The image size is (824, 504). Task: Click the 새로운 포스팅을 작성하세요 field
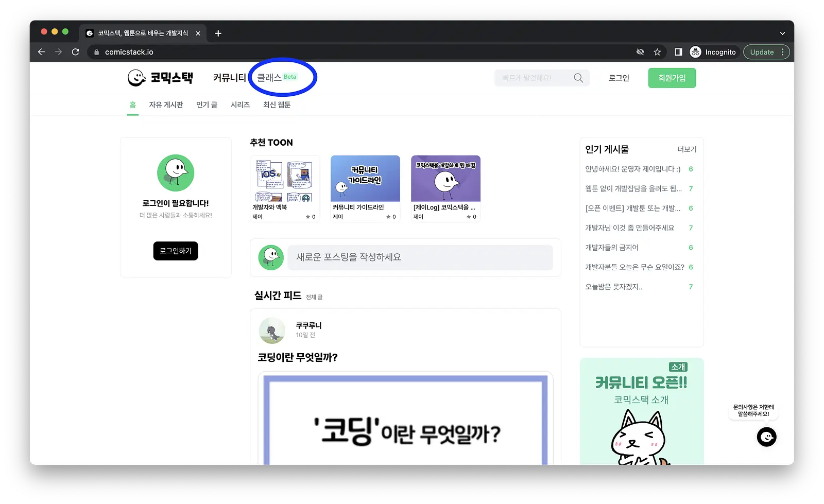click(x=420, y=257)
